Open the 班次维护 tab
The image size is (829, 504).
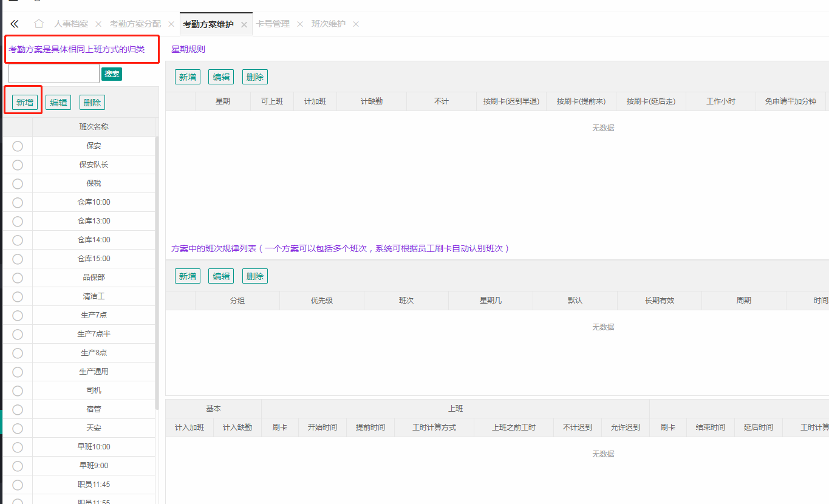329,24
